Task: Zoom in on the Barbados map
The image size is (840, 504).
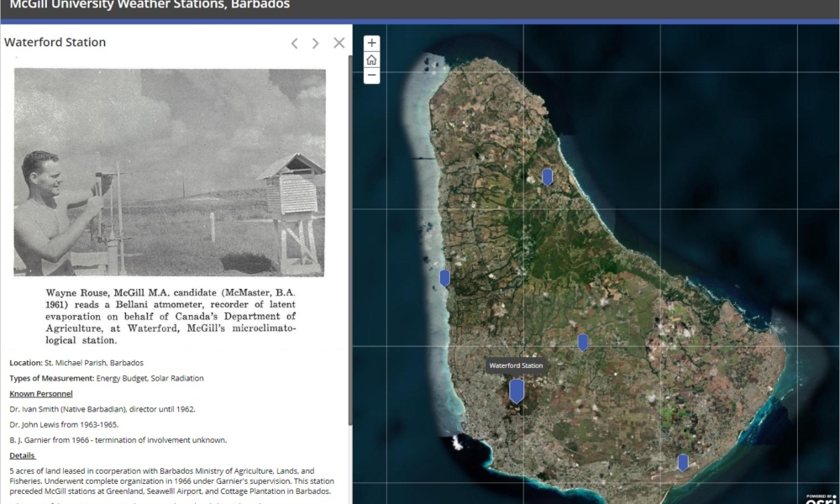Action: tap(371, 43)
